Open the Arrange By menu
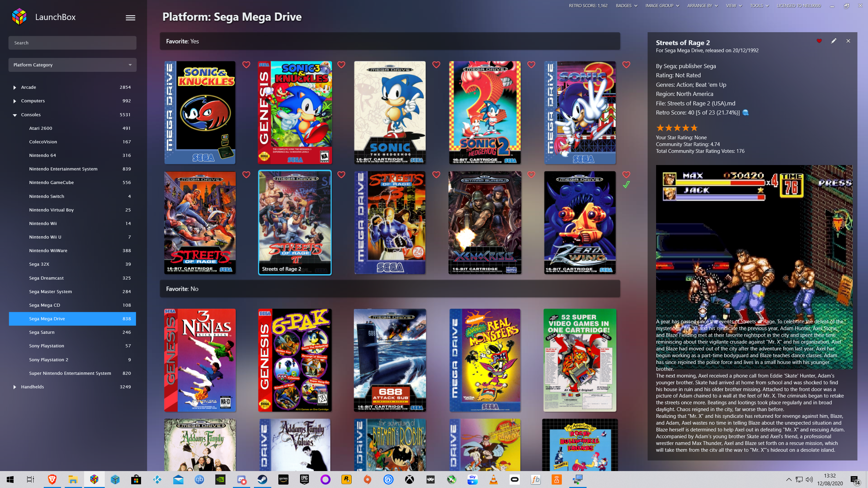The image size is (868, 488). 702,6
